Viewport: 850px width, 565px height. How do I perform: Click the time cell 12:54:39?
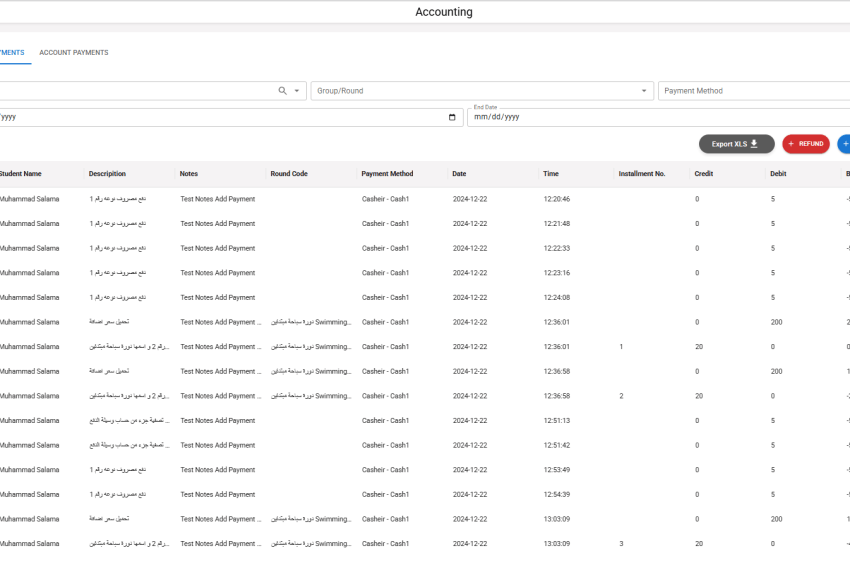557,495
